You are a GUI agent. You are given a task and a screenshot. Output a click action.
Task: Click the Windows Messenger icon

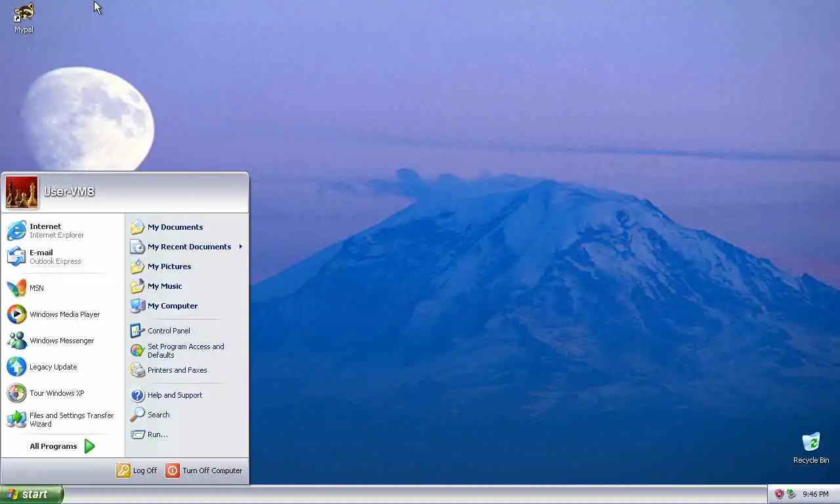point(16,341)
